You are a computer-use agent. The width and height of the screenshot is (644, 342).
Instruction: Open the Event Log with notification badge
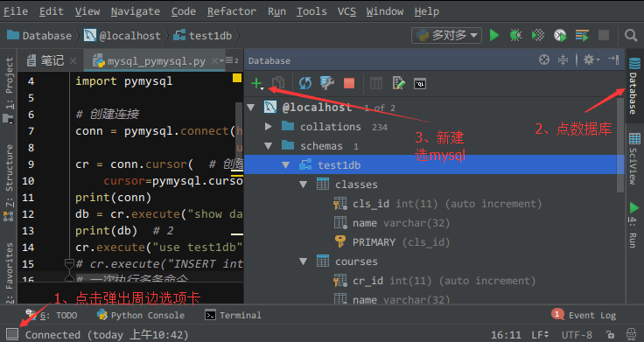[584, 315]
